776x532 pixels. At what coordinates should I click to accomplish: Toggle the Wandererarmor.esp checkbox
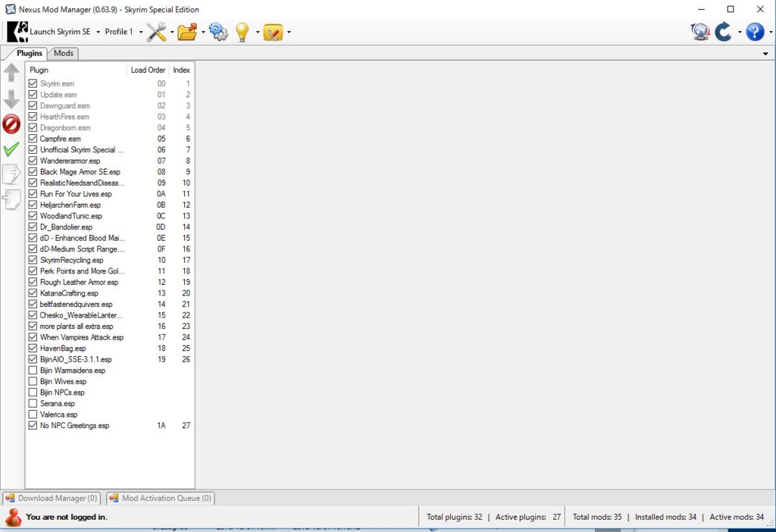coord(33,161)
